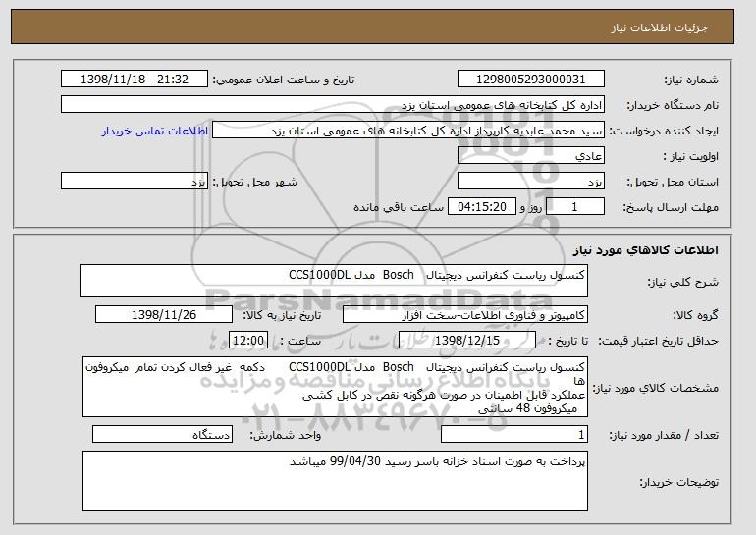The image size is (756, 535).
Task: Click the goods group field کامپیوتر و فناوری اطلاعات
Action: point(465,315)
